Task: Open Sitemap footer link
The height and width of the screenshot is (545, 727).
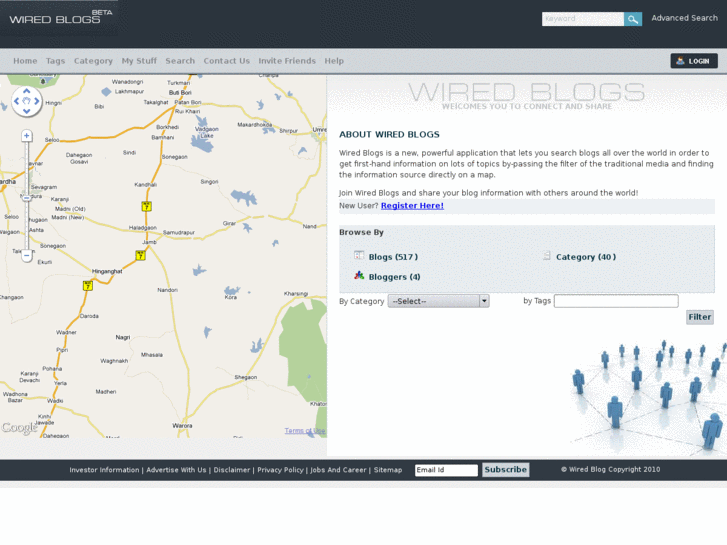Action: (388, 470)
